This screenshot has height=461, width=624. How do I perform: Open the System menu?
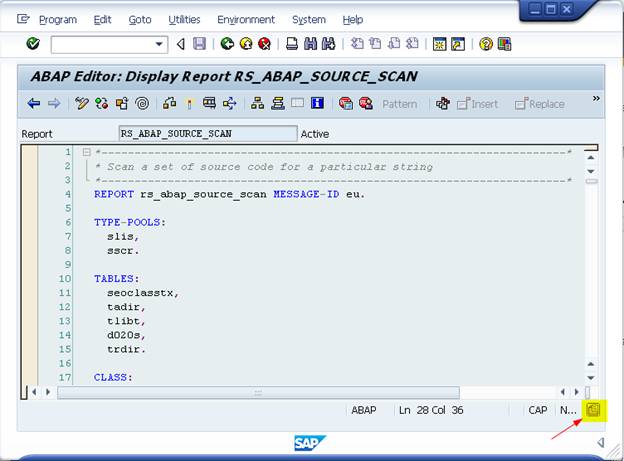(x=309, y=20)
